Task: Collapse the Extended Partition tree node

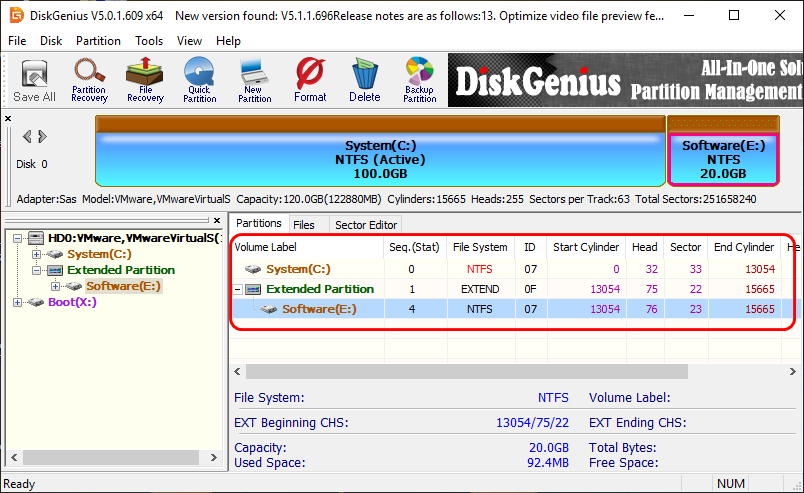Action: 36,270
